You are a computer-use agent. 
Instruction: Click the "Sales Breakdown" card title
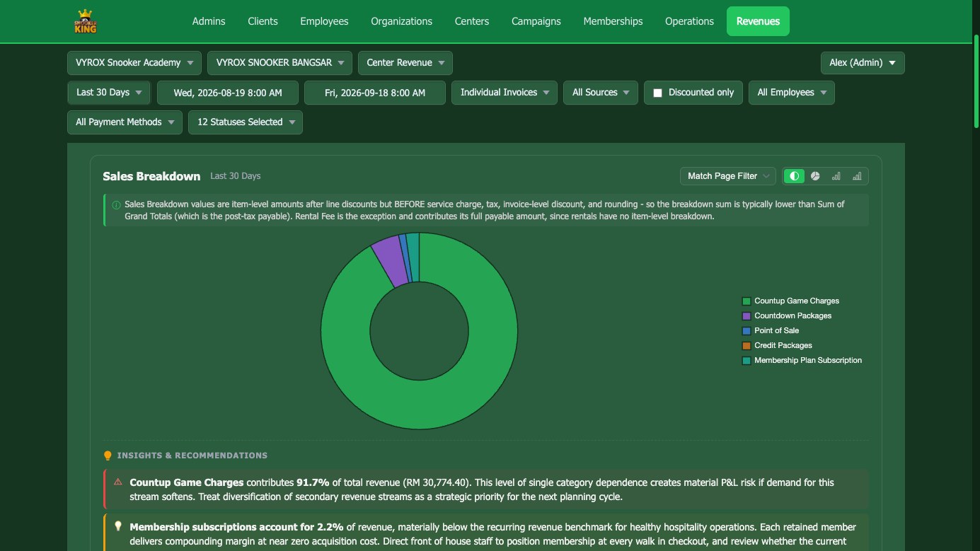pos(151,176)
